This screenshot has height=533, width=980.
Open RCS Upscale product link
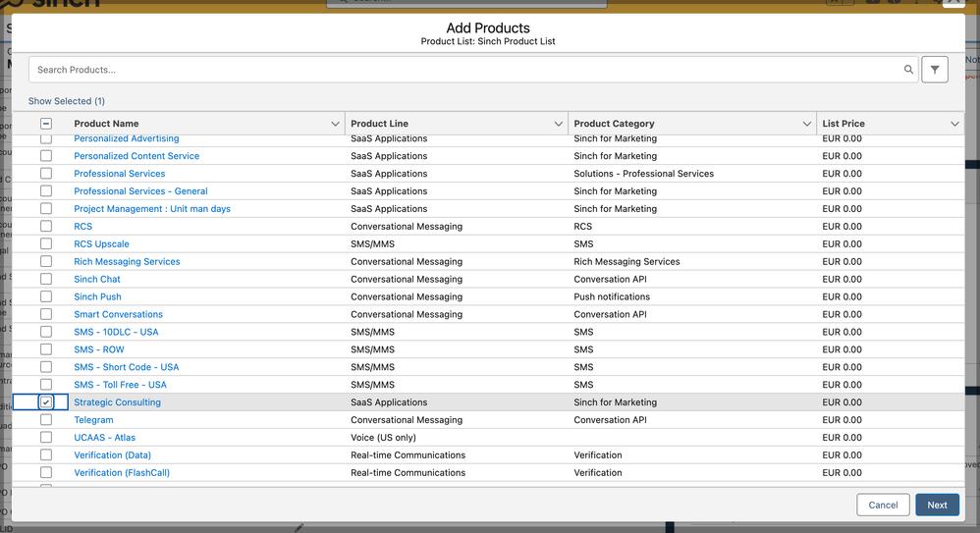pyautogui.click(x=101, y=243)
